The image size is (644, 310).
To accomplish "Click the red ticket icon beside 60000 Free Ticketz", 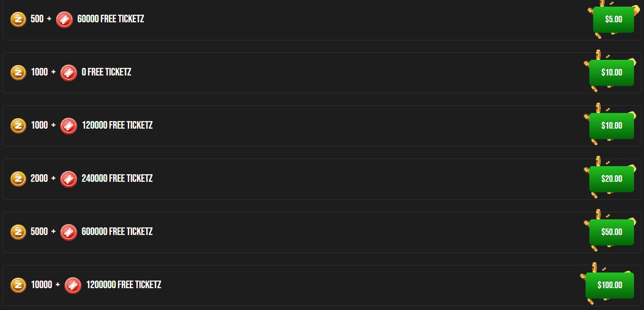I will [64, 19].
